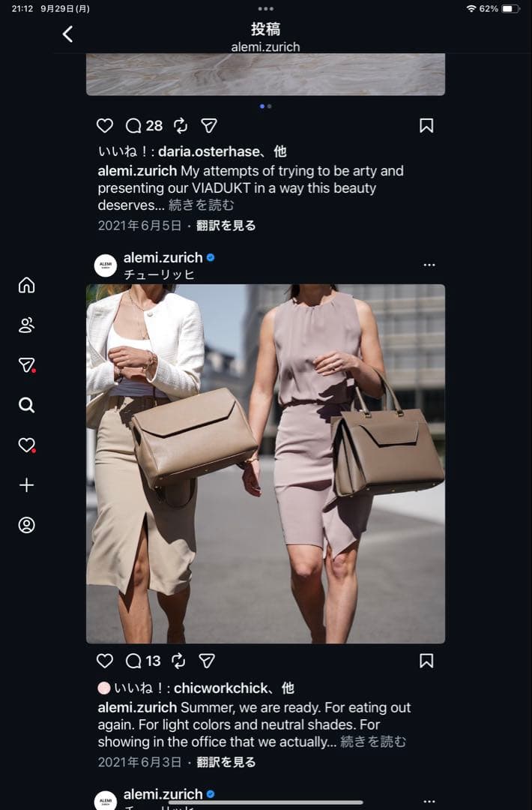Tap 翻訳を見る under June 5 post
The image size is (532, 810).
tap(226, 226)
